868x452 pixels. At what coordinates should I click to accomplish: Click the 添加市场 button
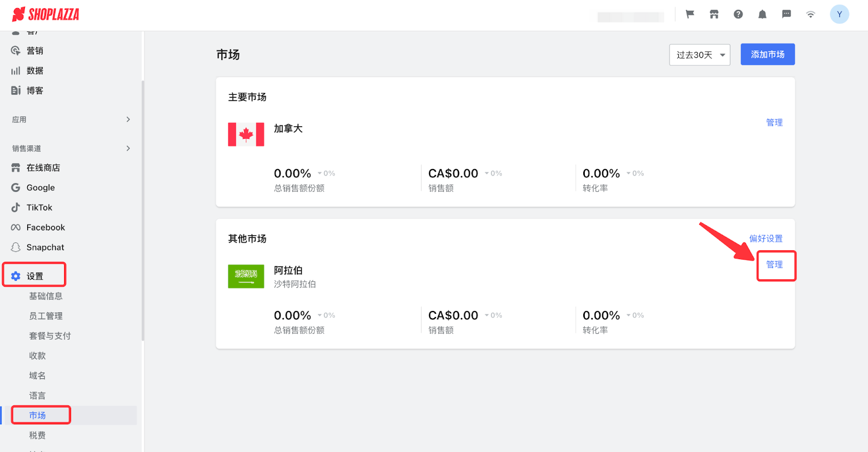pyautogui.click(x=768, y=55)
